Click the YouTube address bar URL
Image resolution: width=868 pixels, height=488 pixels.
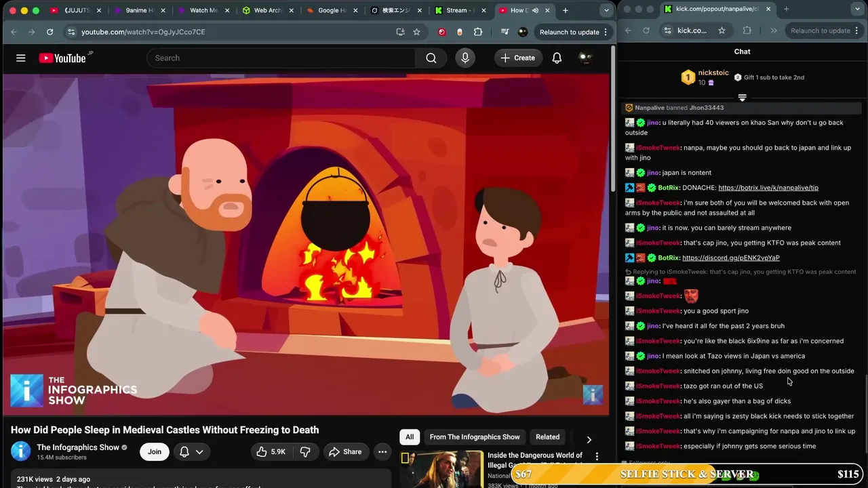pos(143,32)
